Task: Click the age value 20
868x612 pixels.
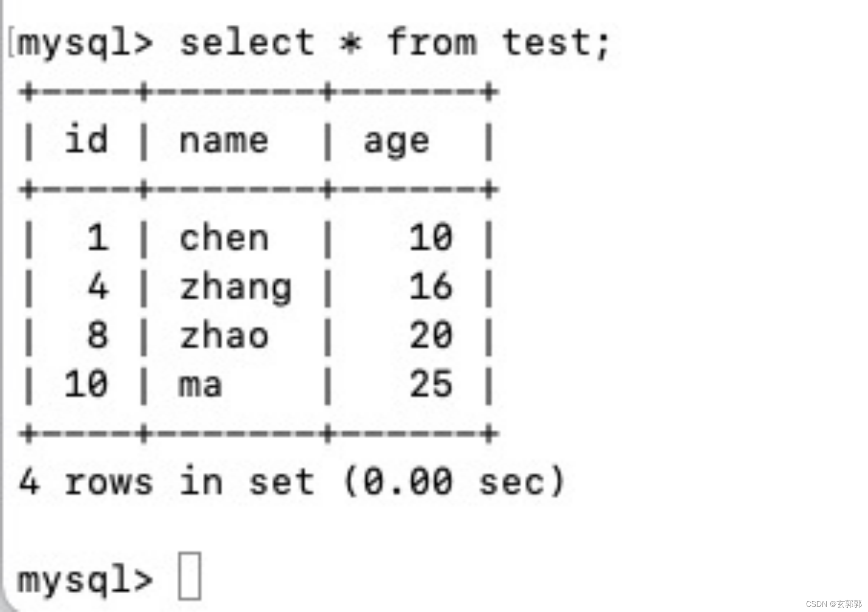Action: (430, 336)
